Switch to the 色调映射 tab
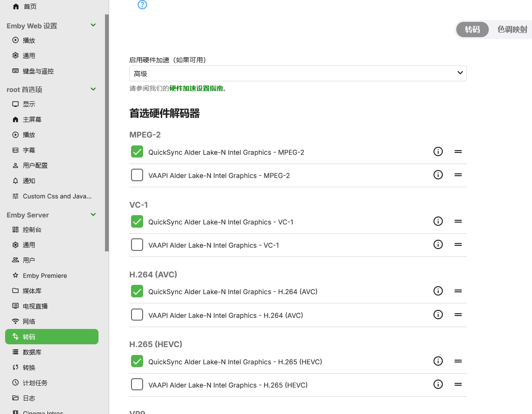This screenshot has height=414, width=532. [x=512, y=30]
